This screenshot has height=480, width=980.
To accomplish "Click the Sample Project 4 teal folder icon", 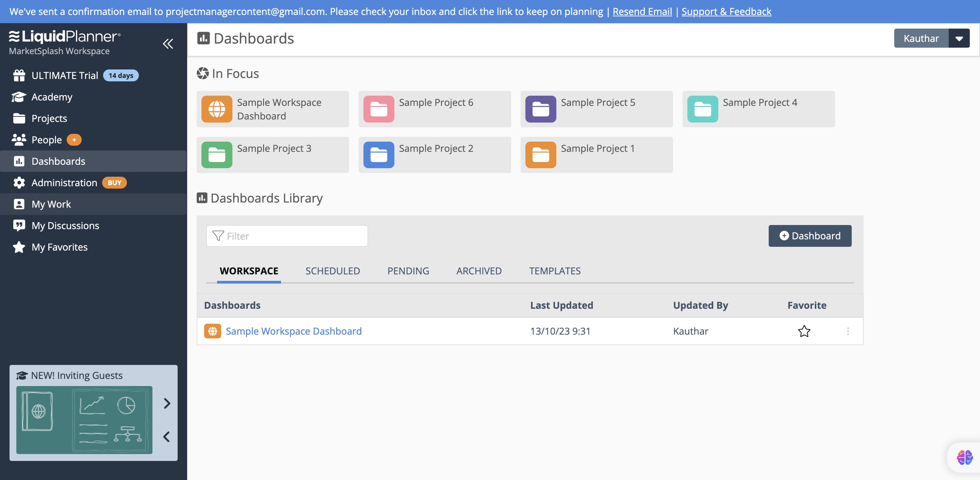I will pyautogui.click(x=703, y=109).
